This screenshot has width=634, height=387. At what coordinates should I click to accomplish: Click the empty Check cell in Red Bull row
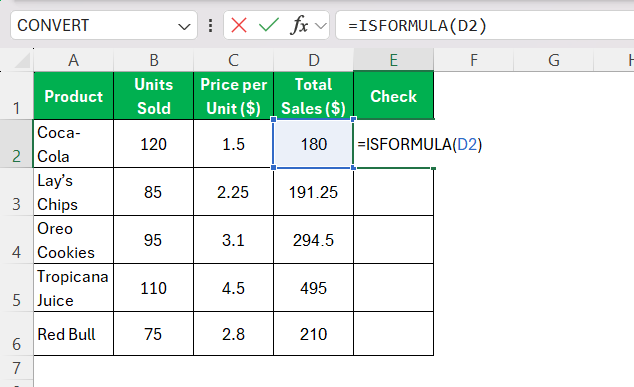pyautogui.click(x=394, y=334)
